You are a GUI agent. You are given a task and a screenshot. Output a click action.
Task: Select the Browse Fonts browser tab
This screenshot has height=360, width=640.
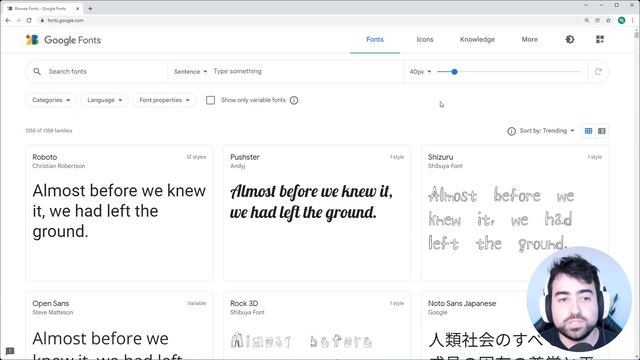[41, 8]
